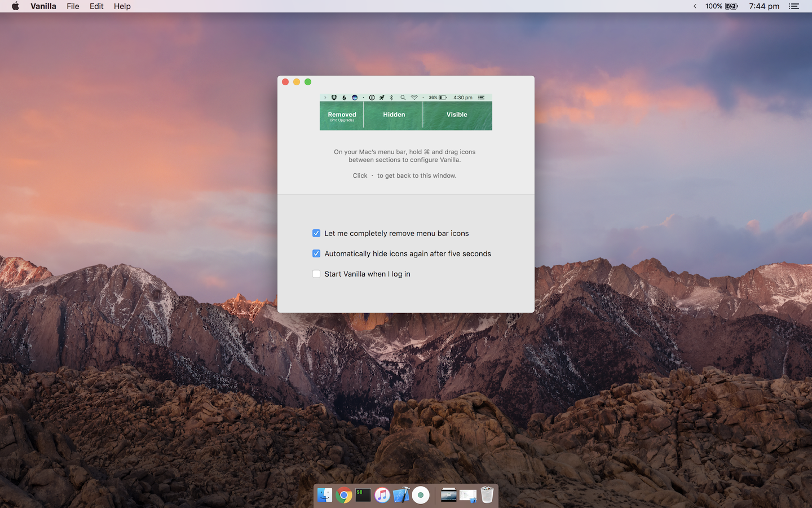Click the Vanilla app icon in the Dock

421,495
